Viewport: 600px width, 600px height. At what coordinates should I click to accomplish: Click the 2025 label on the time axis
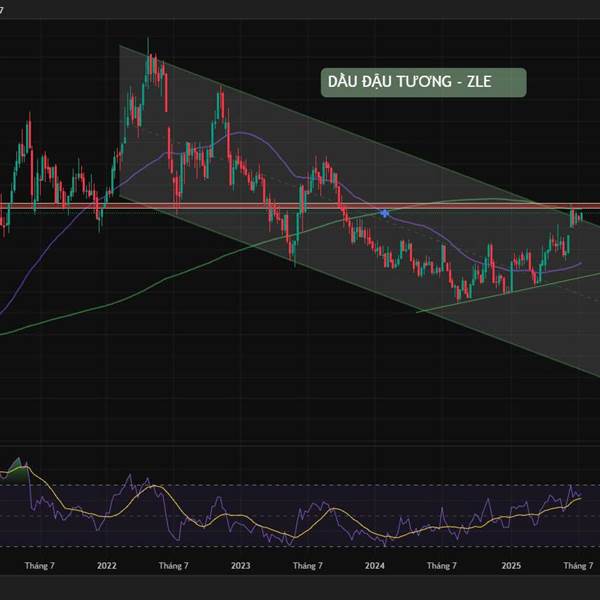point(511,566)
